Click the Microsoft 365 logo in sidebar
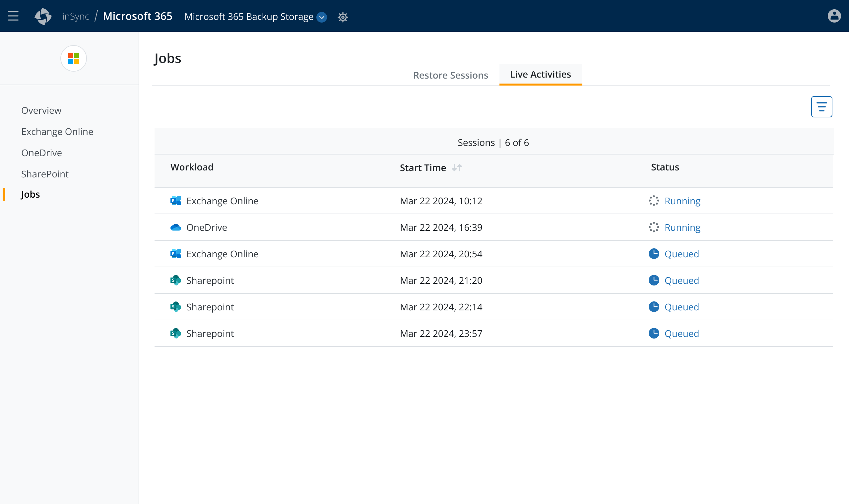Screen dimensions: 849x504 point(73,58)
